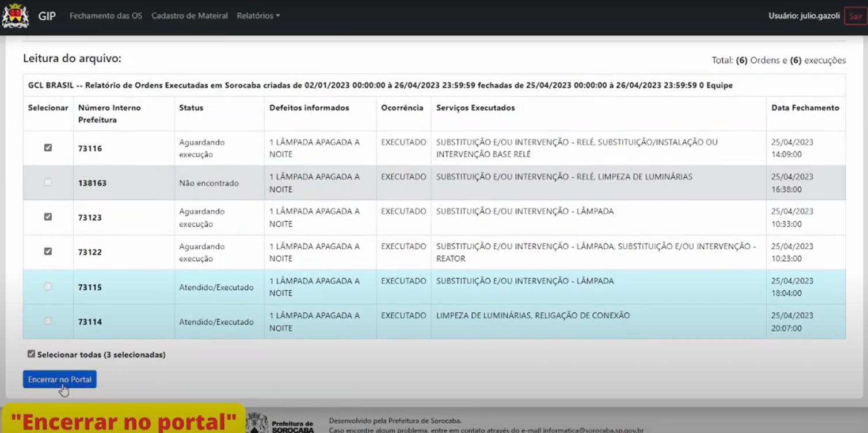This screenshot has width=868, height=433.
Task: Click the Sorocaba coat of arms logo
Action: tap(16, 16)
